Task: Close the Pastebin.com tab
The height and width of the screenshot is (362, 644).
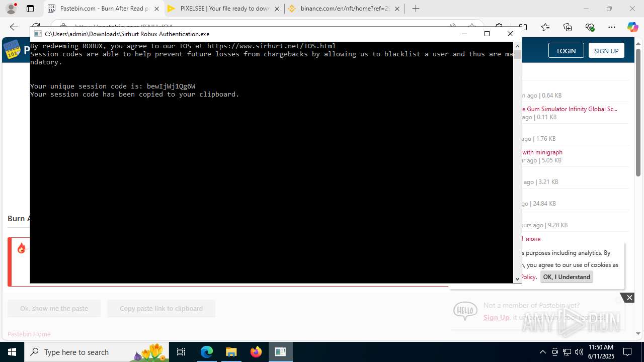Action: 156,9
